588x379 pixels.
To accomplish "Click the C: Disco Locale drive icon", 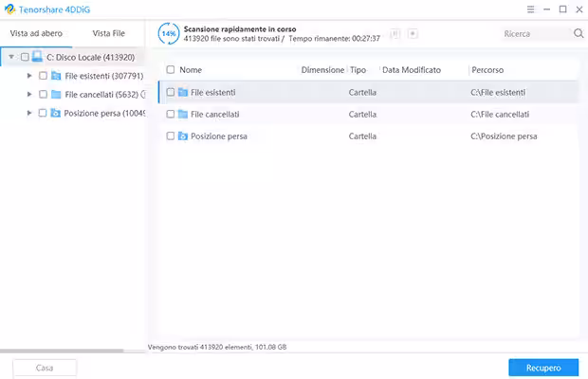I will coord(37,57).
